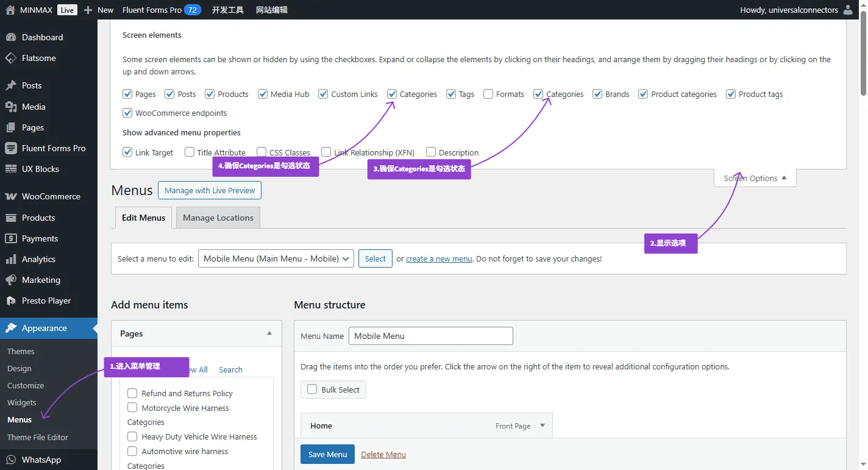Click into the Menu Name text field
Screen dimensions: 868x470
tap(430, 336)
